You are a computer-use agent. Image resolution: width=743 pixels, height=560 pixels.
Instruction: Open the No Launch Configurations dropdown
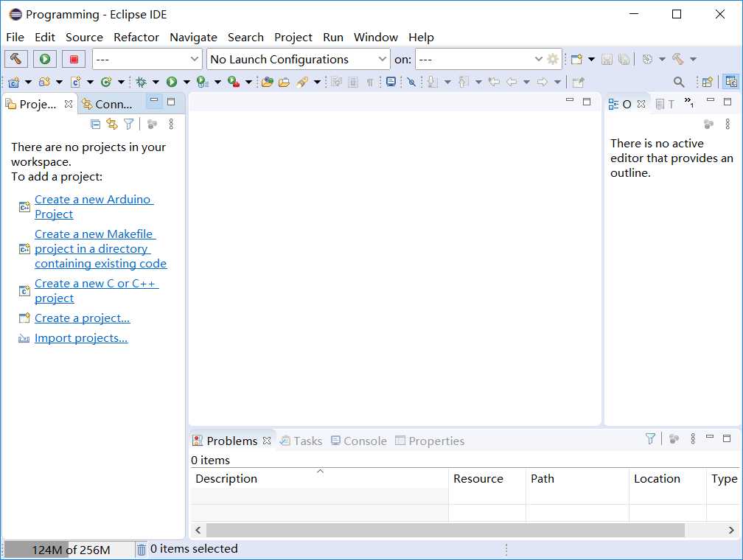click(299, 59)
